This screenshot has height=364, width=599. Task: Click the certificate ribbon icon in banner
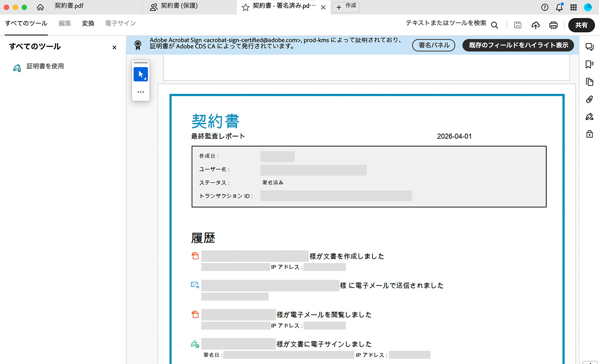[138, 45]
